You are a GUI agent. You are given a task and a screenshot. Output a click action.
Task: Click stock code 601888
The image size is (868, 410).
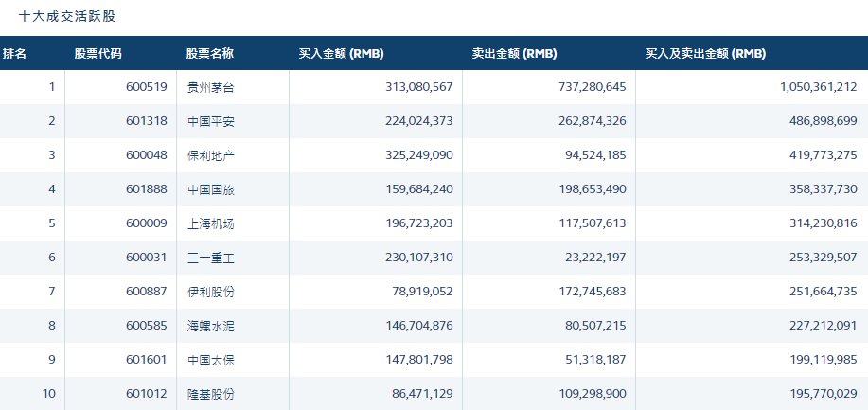coord(146,189)
